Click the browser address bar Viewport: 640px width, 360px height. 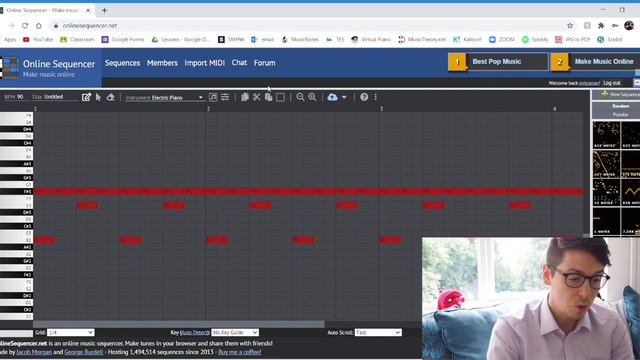coord(310,25)
